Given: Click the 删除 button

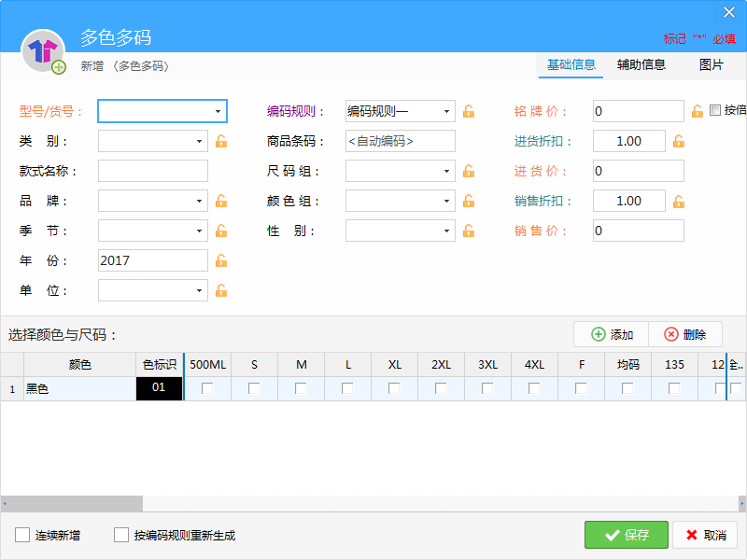Looking at the screenshot, I should (x=685, y=334).
